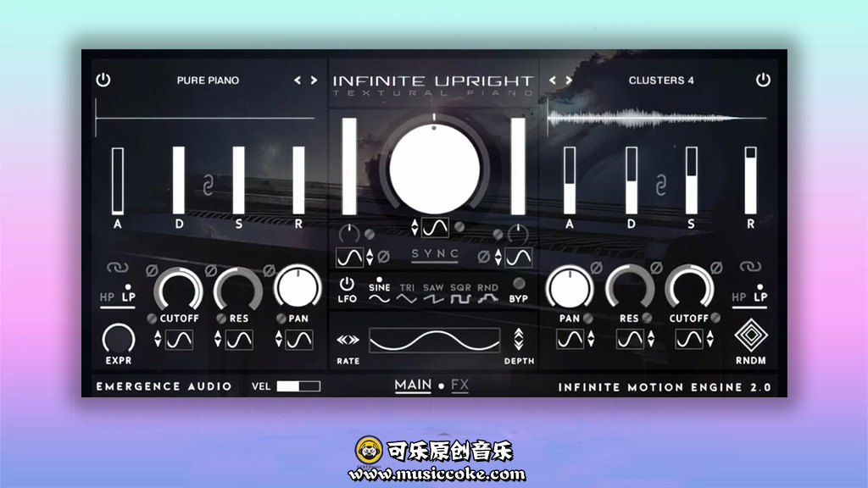Select the right layer LP filter mode

click(x=760, y=297)
